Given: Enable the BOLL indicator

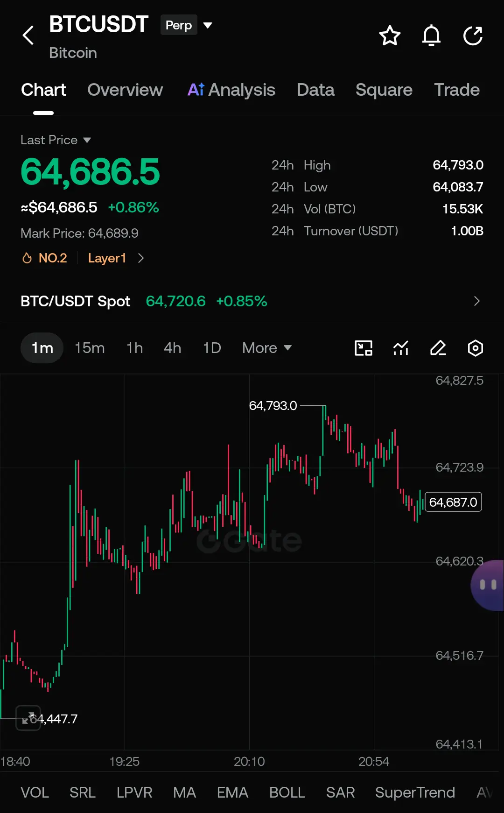Looking at the screenshot, I should tap(287, 792).
